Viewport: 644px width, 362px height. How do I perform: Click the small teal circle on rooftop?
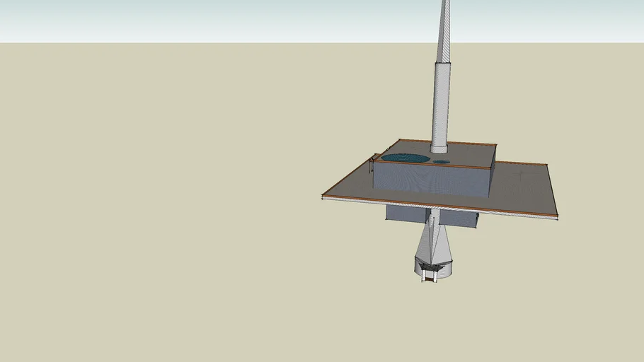(442, 162)
